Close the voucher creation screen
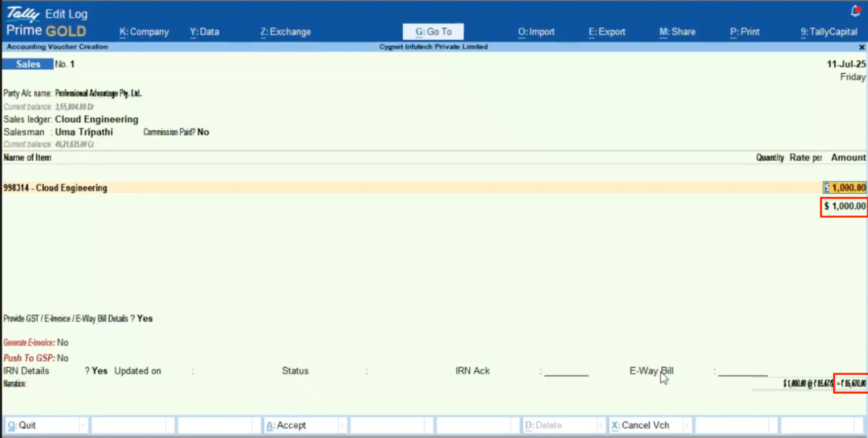The image size is (868, 438). click(x=861, y=47)
